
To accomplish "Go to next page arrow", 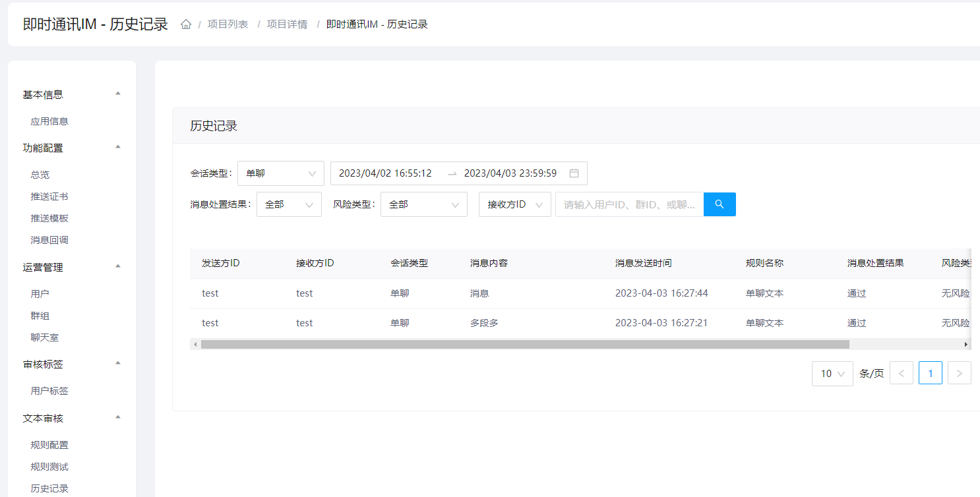I will [959, 373].
